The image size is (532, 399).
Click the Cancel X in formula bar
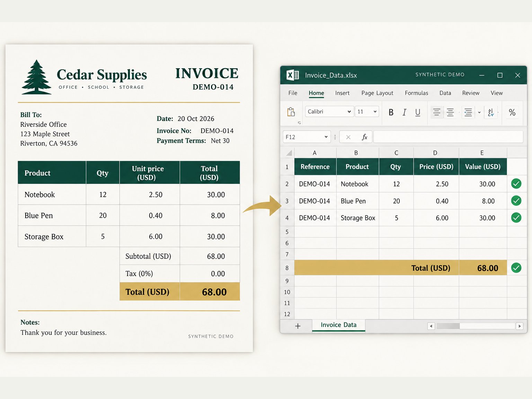point(348,137)
